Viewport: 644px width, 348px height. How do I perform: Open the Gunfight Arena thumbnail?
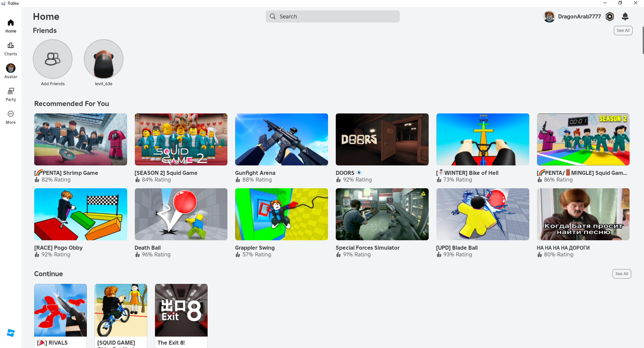pos(281,139)
